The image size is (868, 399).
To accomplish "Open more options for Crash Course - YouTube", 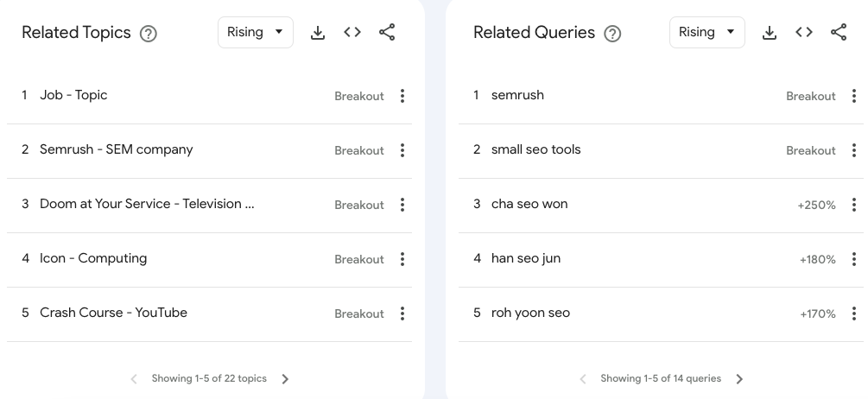I will coord(402,313).
